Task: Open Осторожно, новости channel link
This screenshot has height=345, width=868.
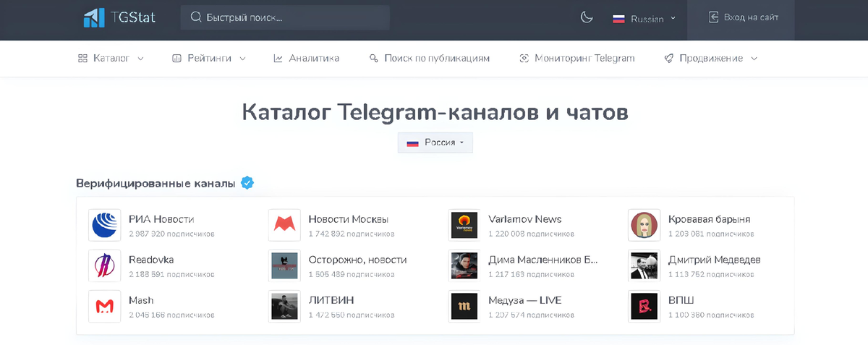Action: pos(358,260)
